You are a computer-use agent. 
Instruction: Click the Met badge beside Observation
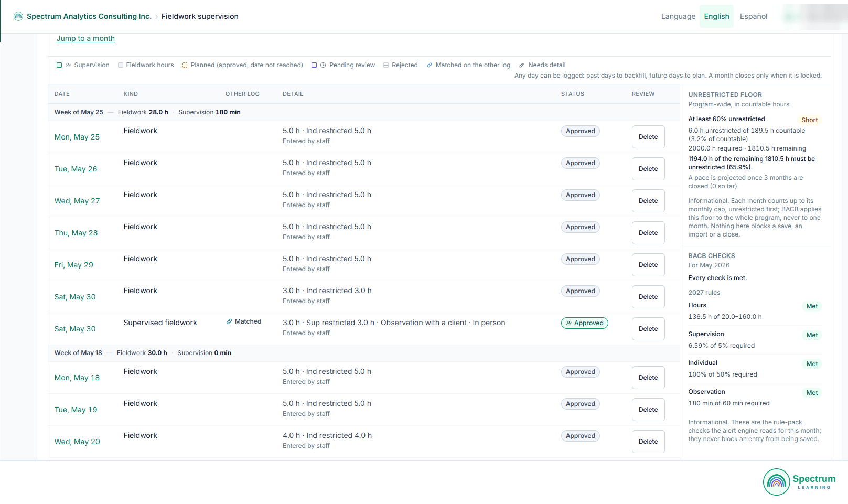pyautogui.click(x=812, y=393)
